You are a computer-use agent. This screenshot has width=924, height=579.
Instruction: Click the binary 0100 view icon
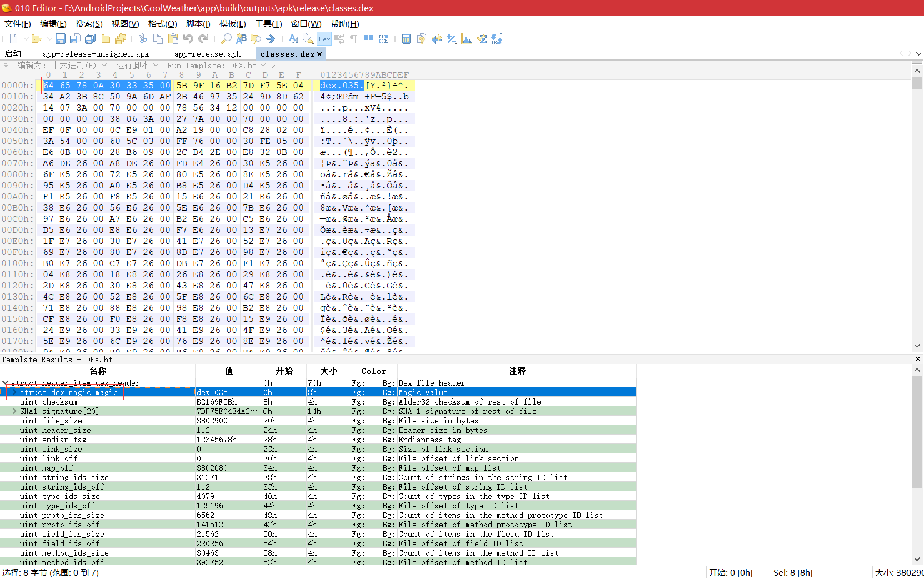point(384,39)
